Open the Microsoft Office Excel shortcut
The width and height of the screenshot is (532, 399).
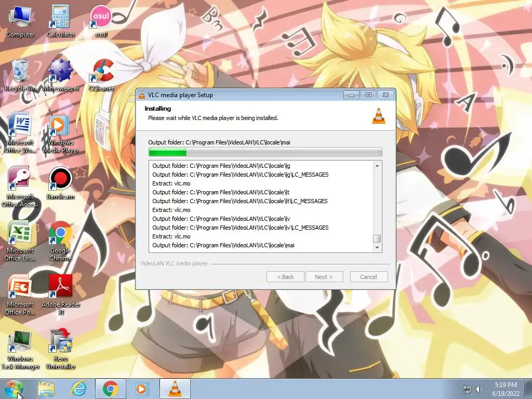(x=20, y=241)
